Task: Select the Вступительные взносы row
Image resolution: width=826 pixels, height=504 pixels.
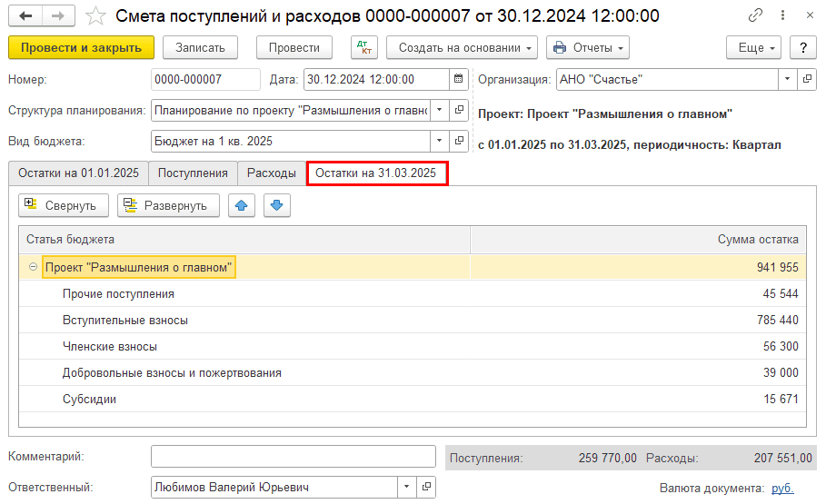Action: [125, 321]
